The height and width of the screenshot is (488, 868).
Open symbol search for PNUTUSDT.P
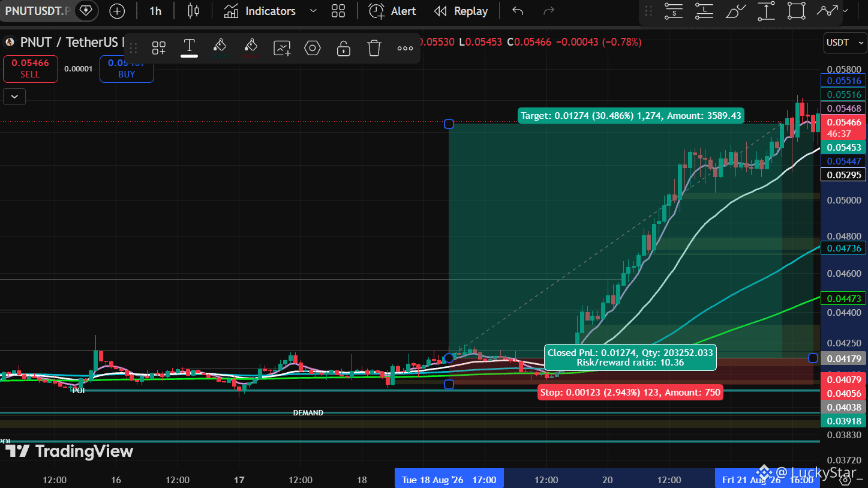pyautogui.click(x=37, y=11)
